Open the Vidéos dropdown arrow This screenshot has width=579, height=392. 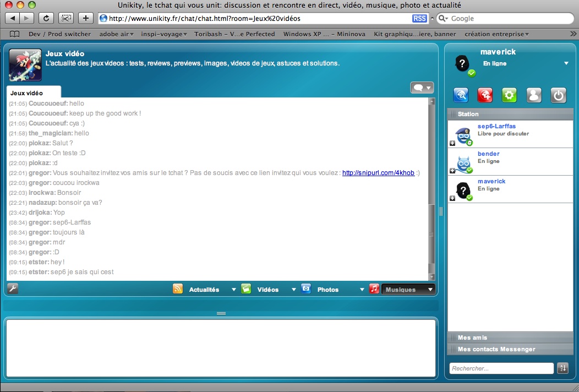pyautogui.click(x=293, y=290)
